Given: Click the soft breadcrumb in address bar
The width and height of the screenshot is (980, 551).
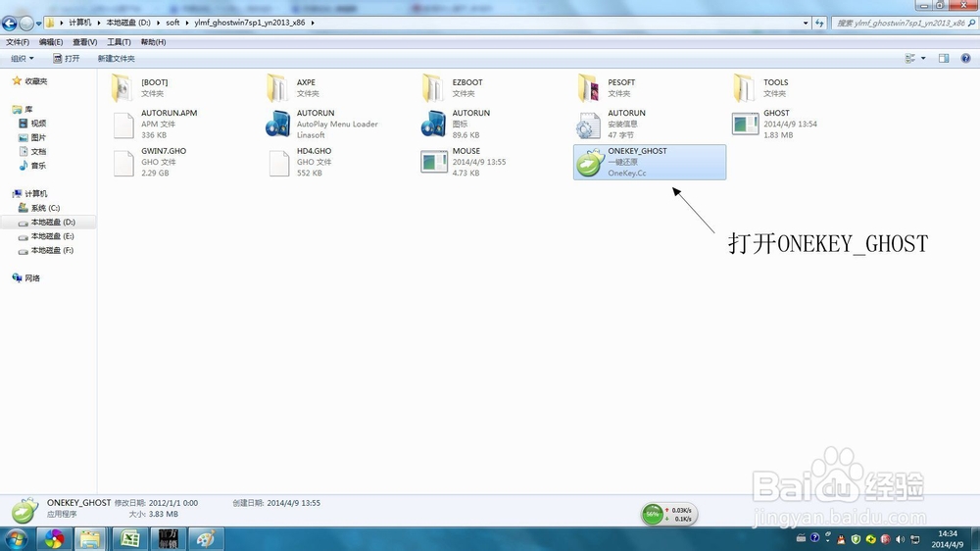Looking at the screenshot, I should pyautogui.click(x=172, y=23).
